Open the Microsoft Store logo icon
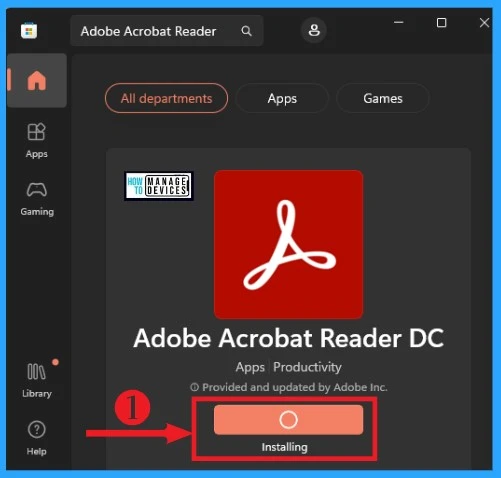 point(29,31)
